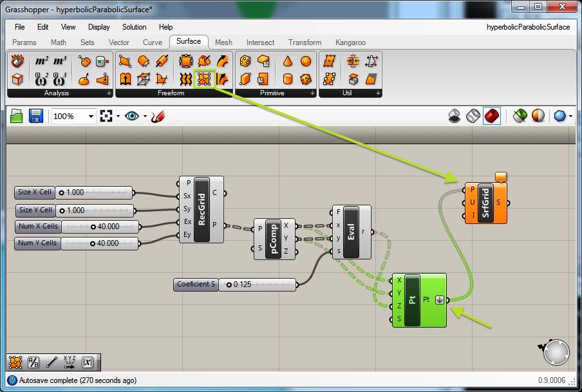This screenshot has width=582, height=392.
Task: Open the File menu
Action: tap(20, 27)
